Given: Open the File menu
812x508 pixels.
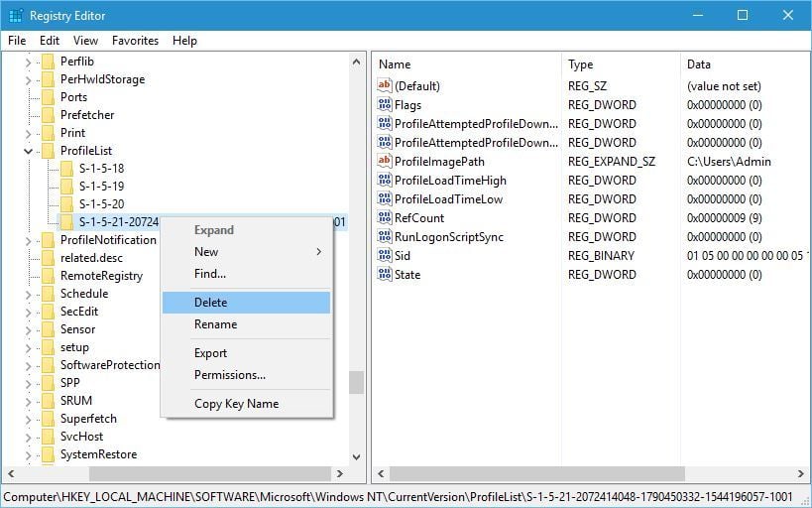Looking at the screenshot, I should (17, 41).
